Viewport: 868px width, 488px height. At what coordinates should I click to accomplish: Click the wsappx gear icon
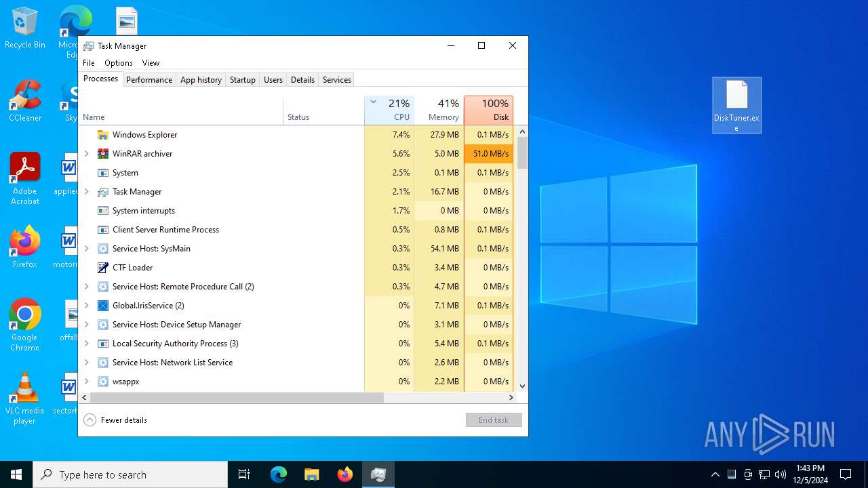coord(103,382)
